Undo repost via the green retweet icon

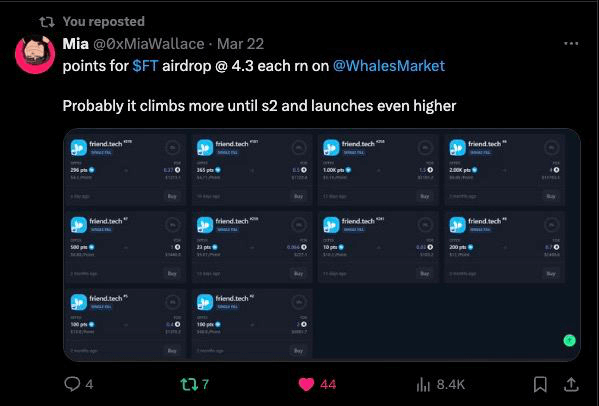[189, 384]
